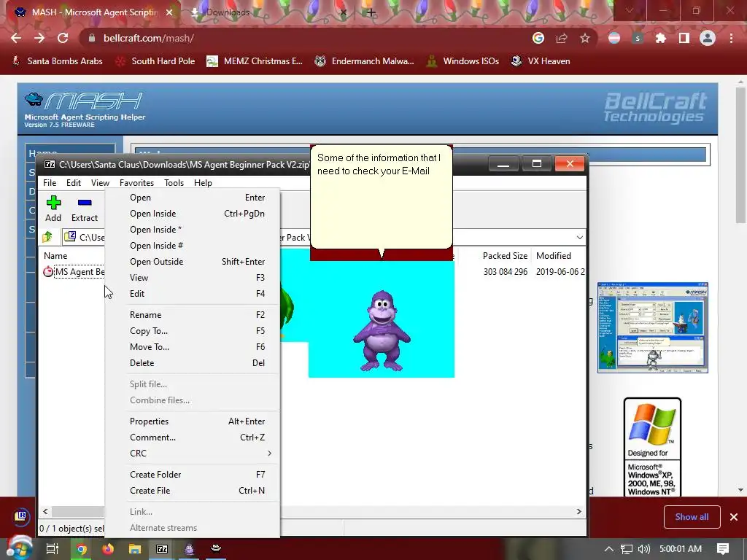Dismiss the downloads bar with X
The width and height of the screenshot is (747, 560).
pos(734,517)
